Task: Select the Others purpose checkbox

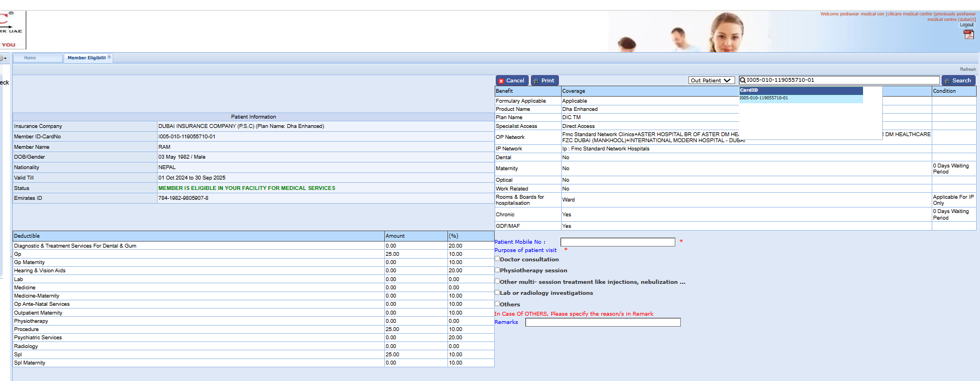Action: click(497, 304)
